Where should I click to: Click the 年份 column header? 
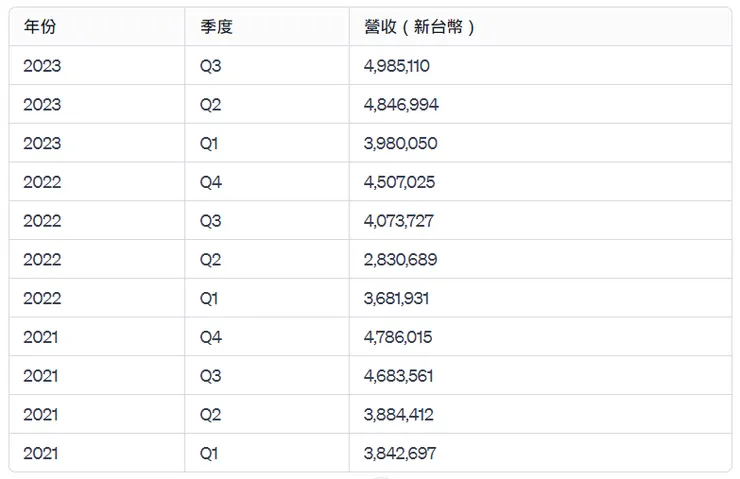pos(40,27)
